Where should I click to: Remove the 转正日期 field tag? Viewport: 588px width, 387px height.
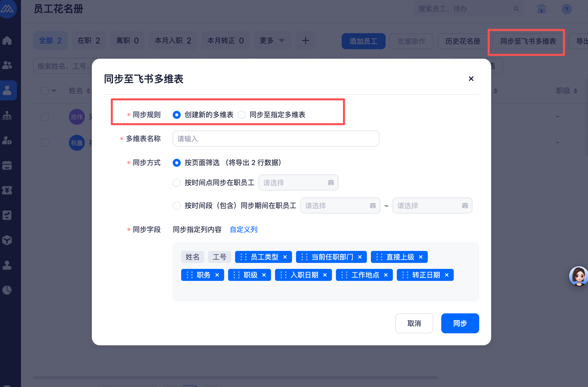click(x=447, y=275)
